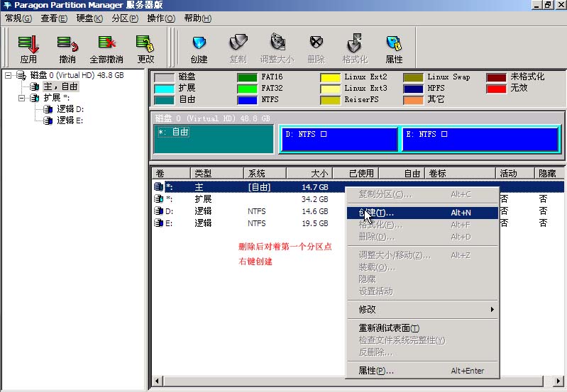Viewport: 567px width, 392px height.
Task: Expand the 修改 submenu arrow
Action: [x=492, y=310]
